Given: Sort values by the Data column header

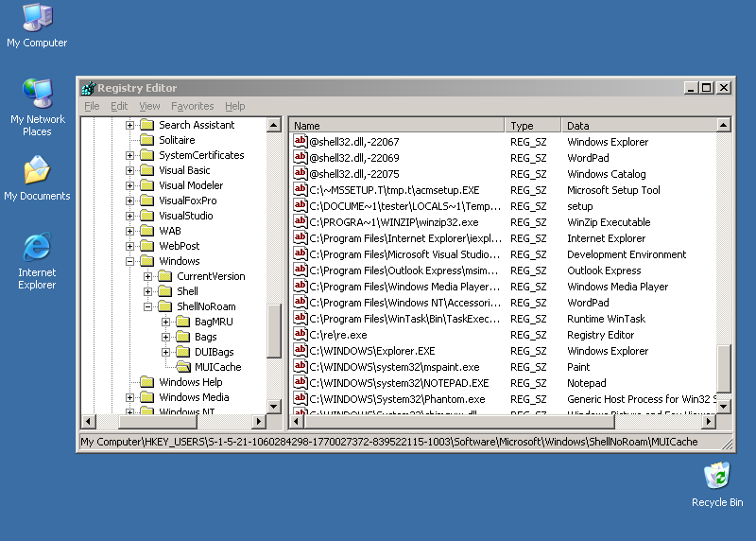Looking at the screenshot, I should (x=639, y=126).
